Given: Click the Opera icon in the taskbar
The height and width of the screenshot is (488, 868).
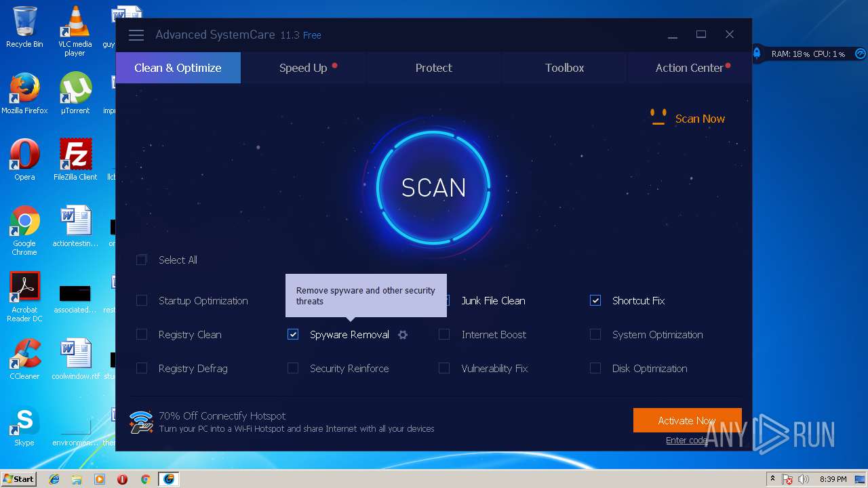Looking at the screenshot, I should click(x=123, y=479).
